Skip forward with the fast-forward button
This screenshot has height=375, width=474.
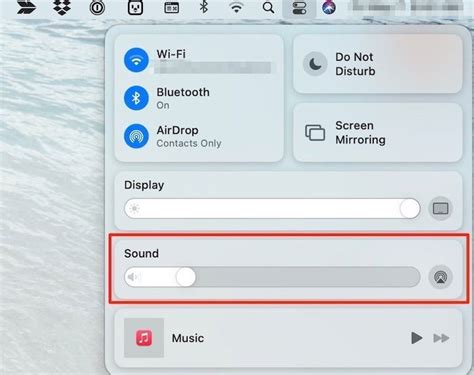(x=441, y=338)
